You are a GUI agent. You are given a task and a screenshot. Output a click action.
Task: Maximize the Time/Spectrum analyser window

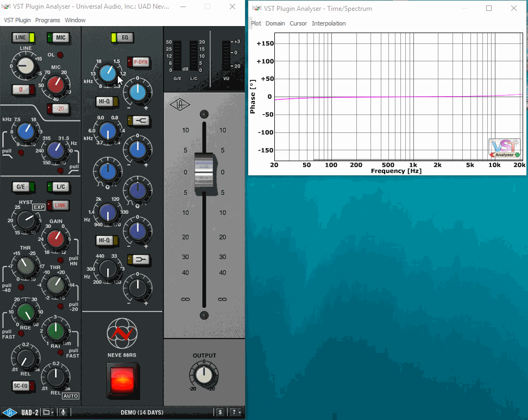coord(489,8)
